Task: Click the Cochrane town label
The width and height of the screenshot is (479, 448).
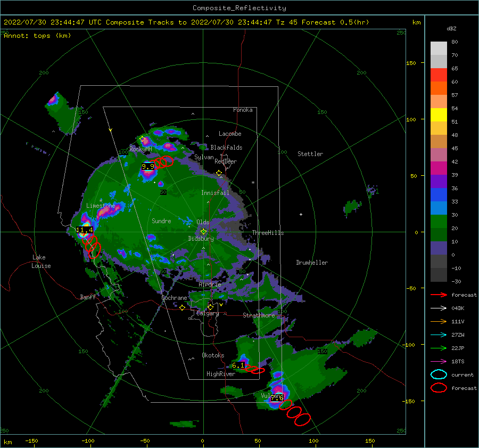Action: (174, 298)
